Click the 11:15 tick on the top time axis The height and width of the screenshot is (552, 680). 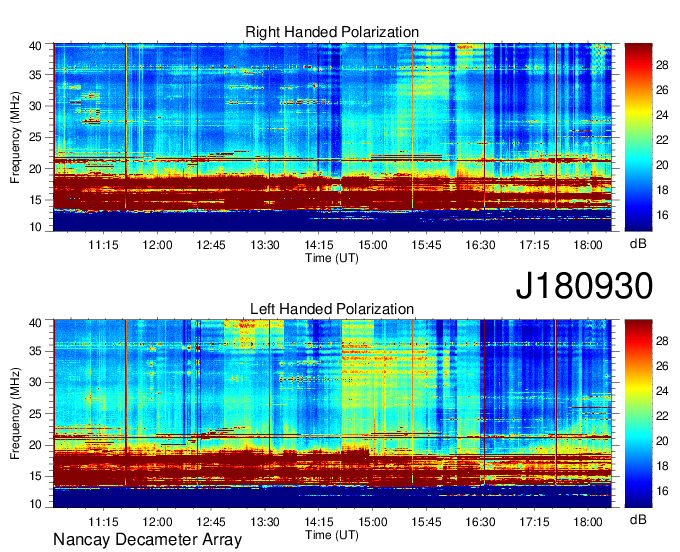point(103,245)
